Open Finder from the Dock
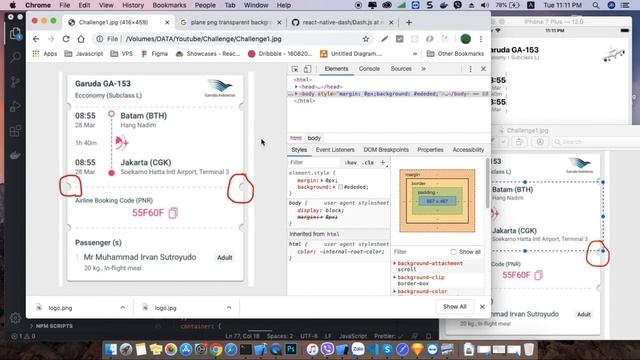640x360 pixels. [x=111, y=349]
